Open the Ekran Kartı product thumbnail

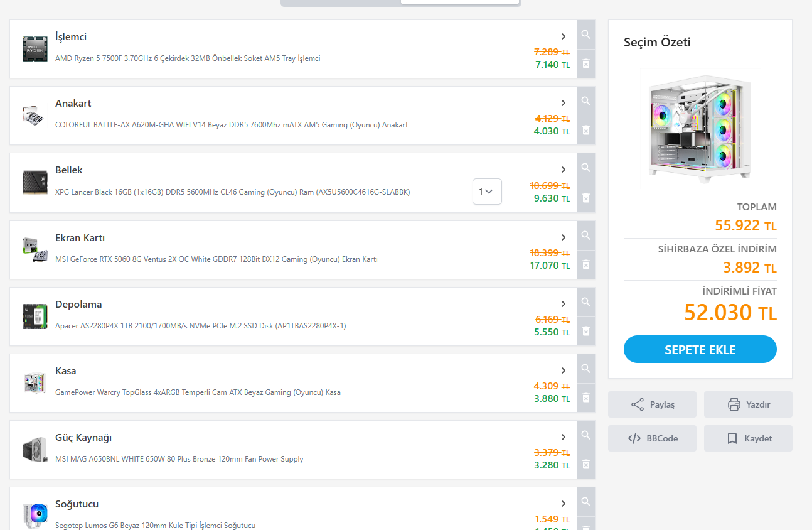(x=35, y=250)
